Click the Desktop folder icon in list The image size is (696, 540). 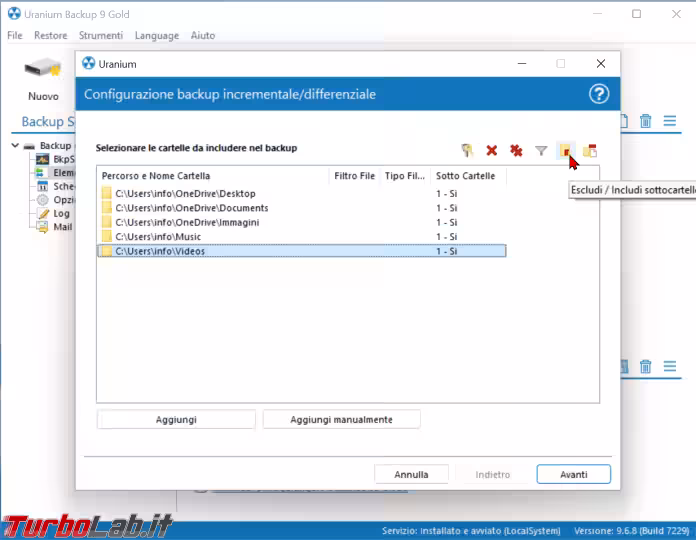107,193
